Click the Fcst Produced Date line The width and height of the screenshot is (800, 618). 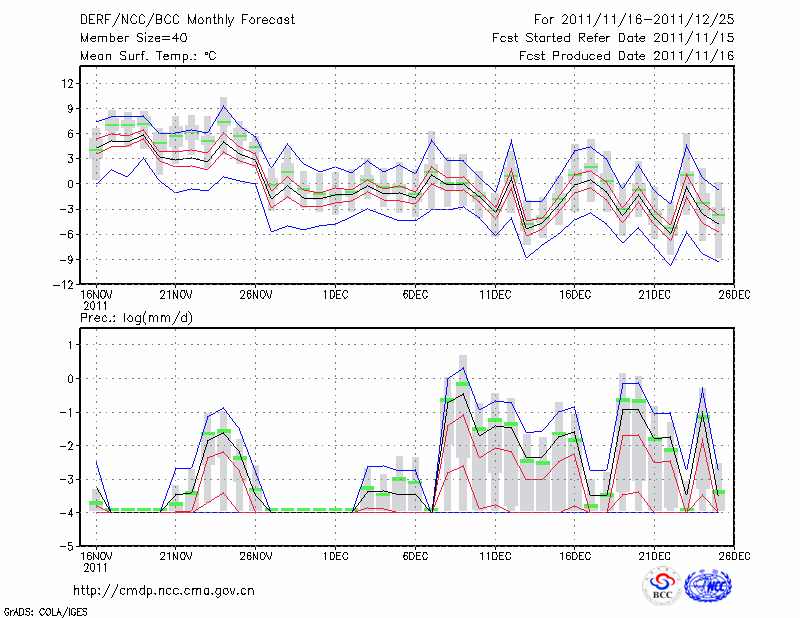(626, 56)
